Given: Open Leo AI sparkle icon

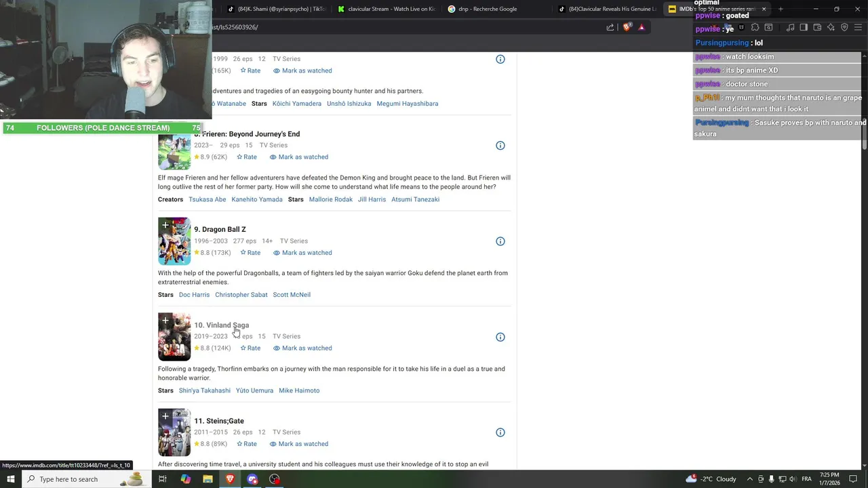Looking at the screenshot, I should (831, 27).
